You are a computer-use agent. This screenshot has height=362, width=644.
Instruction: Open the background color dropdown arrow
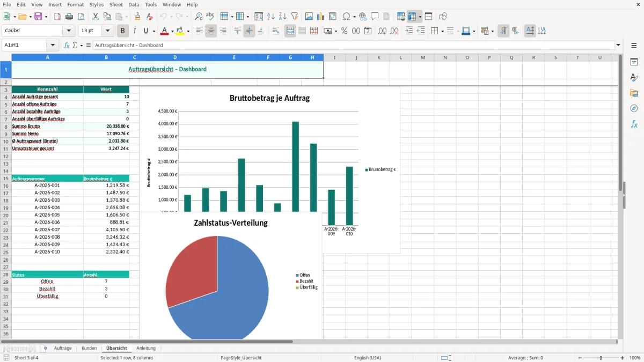[188, 31]
